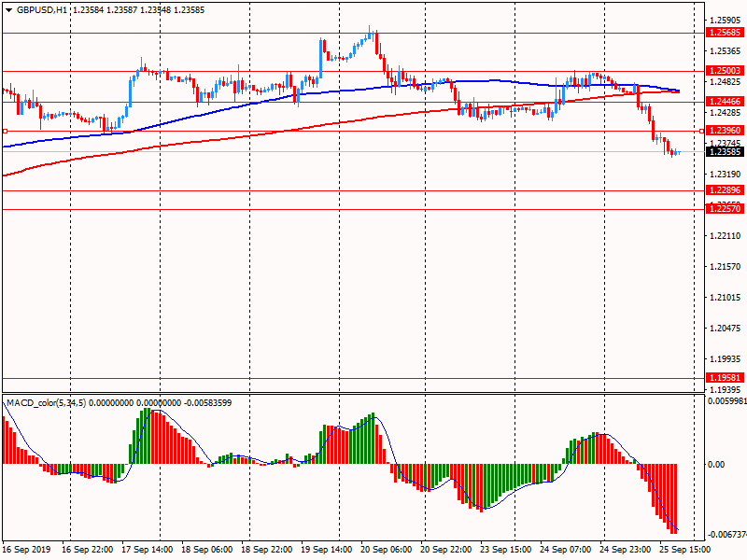
Task: Click the 16 Sep 2019 time label
Action: pyautogui.click(x=26, y=550)
